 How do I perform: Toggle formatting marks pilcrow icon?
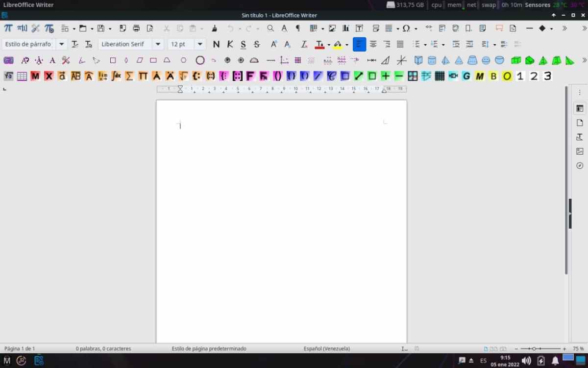pos(297,28)
